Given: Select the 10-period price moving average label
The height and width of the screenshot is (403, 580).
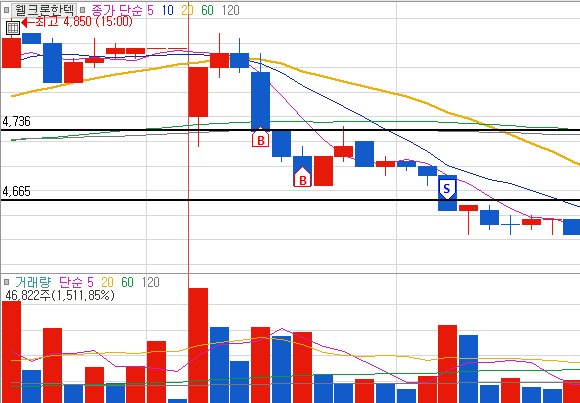Looking at the screenshot, I should coord(168,10).
